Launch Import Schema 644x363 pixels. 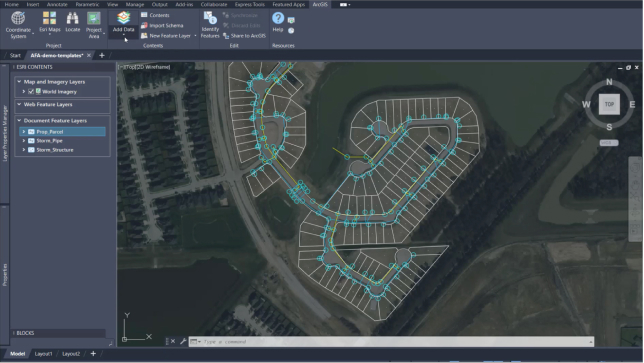162,25
